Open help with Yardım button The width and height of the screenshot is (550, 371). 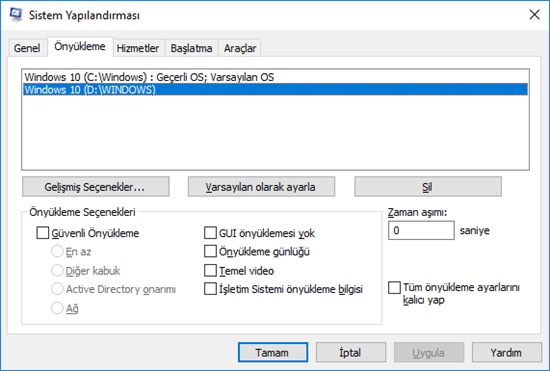507,352
